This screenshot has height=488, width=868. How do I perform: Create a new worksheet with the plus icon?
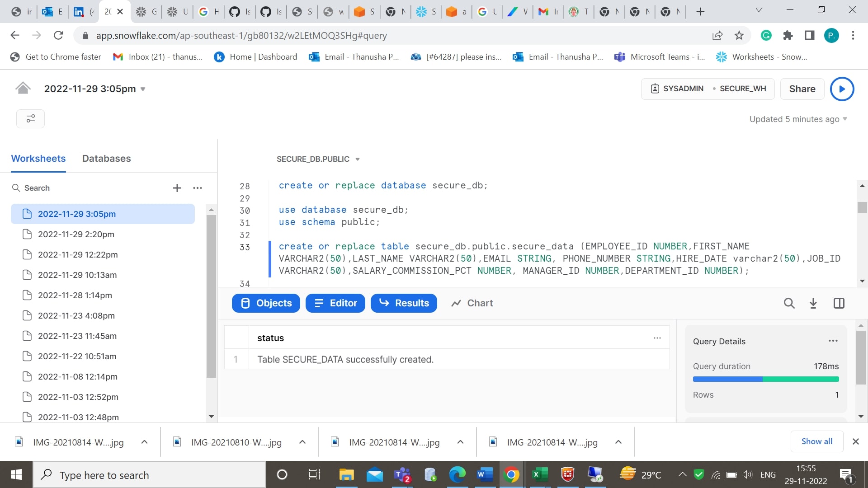coord(177,188)
